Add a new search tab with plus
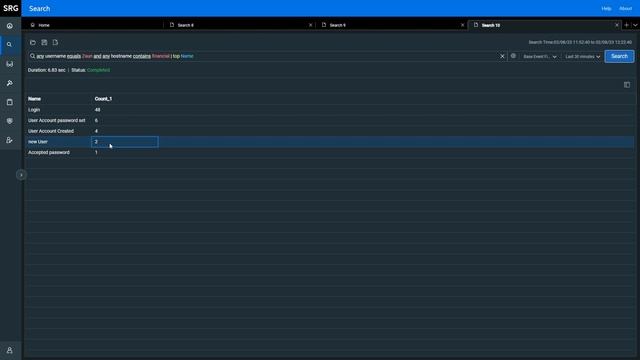The width and height of the screenshot is (640, 360). (x=627, y=25)
